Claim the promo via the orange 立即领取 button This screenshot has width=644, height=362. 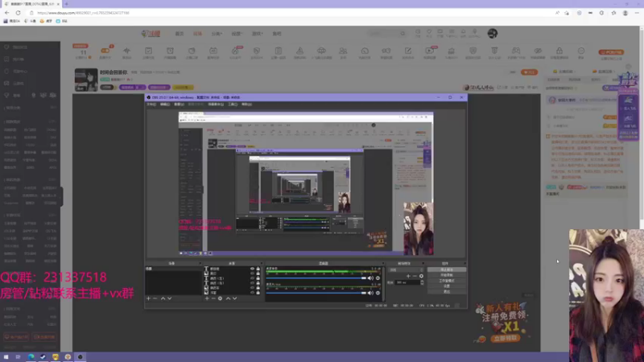coord(506,338)
